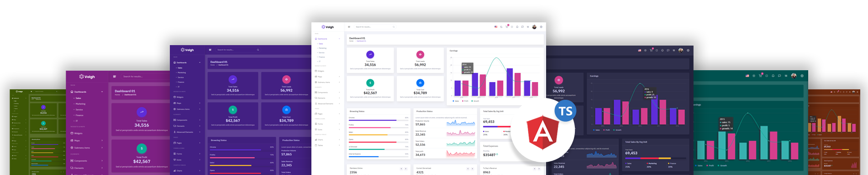This screenshot has height=175, width=868.
Task: Click Home breadcrumb in magenta dashboard
Action: pos(117,95)
